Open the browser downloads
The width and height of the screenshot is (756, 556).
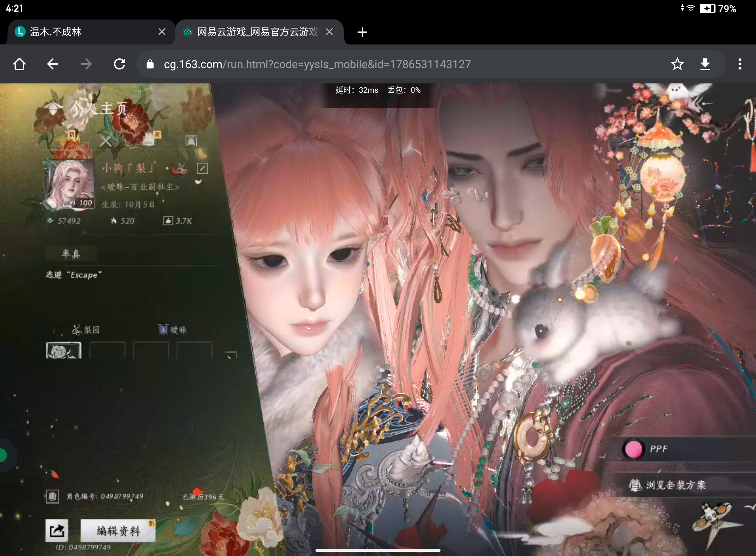pos(705,64)
